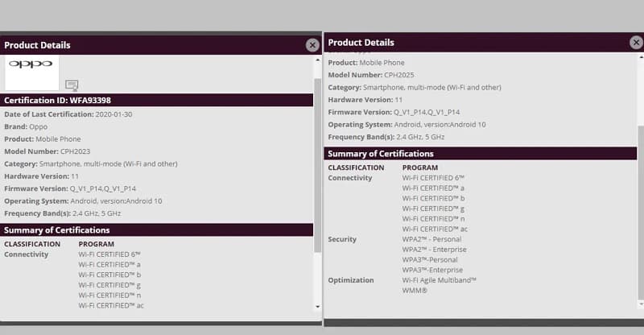Viewport: 644px width, 335px height.
Task: Select the Security classification label
Action: point(342,239)
